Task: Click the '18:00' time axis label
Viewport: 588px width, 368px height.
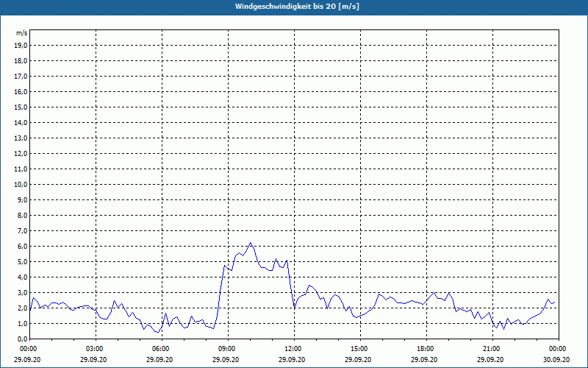Action: click(426, 349)
